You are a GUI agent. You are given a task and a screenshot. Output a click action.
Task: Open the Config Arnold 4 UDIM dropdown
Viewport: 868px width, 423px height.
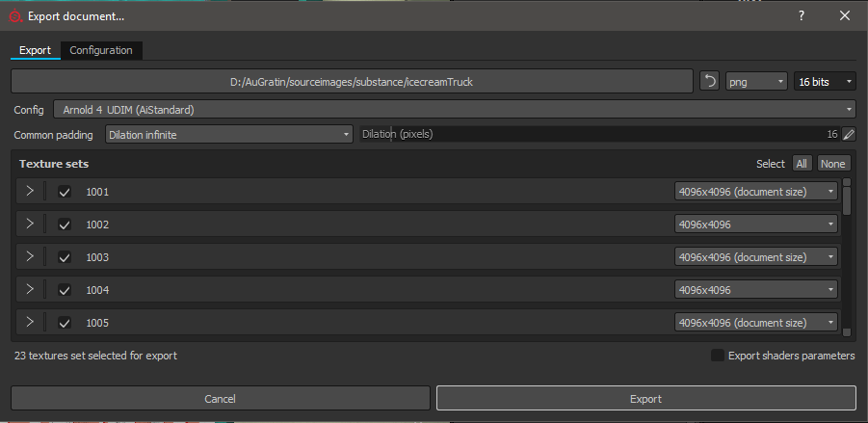click(455, 110)
